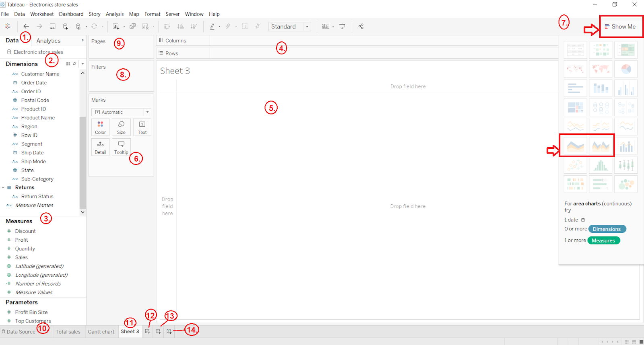This screenshot has width=644, height=345.
Task: Click the Detail button on Marks card
Action: (101, 147)
